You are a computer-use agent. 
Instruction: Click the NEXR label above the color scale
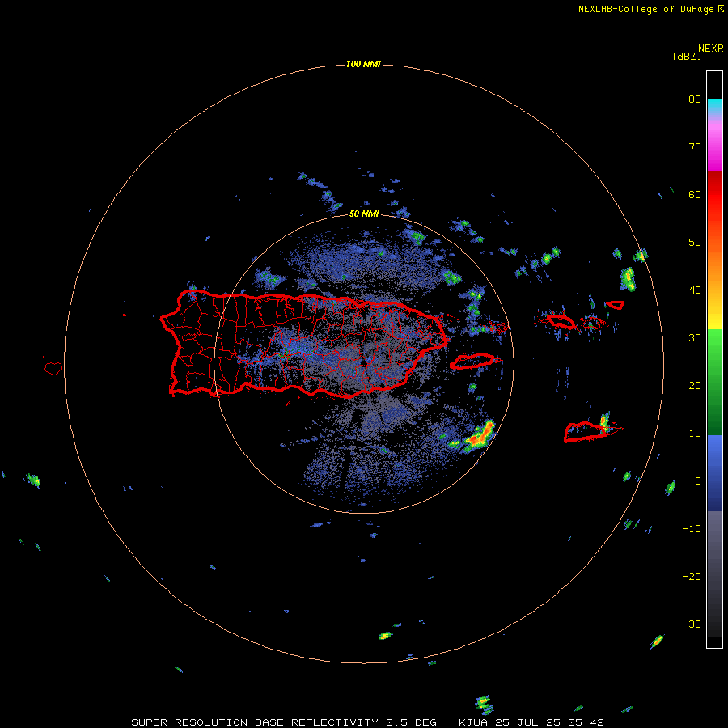[x=710, y=49]
